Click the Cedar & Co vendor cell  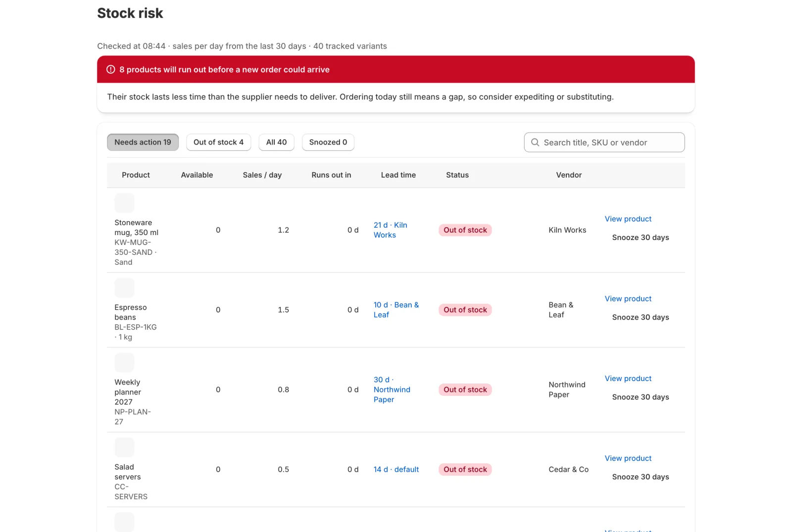point(569,469)
